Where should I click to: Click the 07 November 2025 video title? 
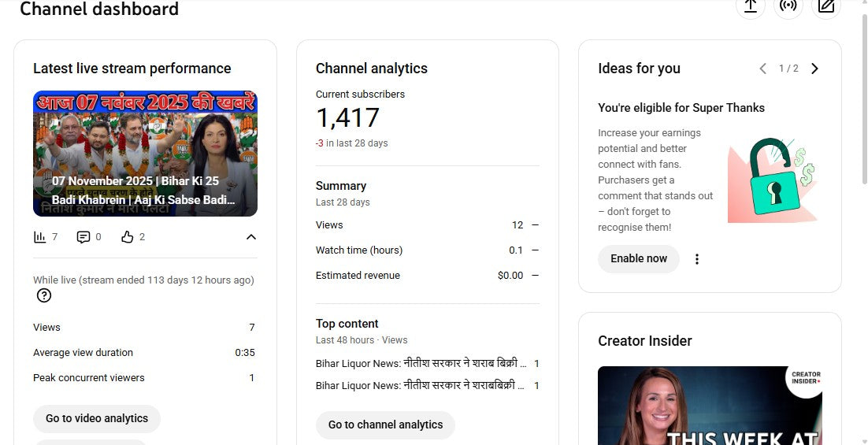click(143, 191)
